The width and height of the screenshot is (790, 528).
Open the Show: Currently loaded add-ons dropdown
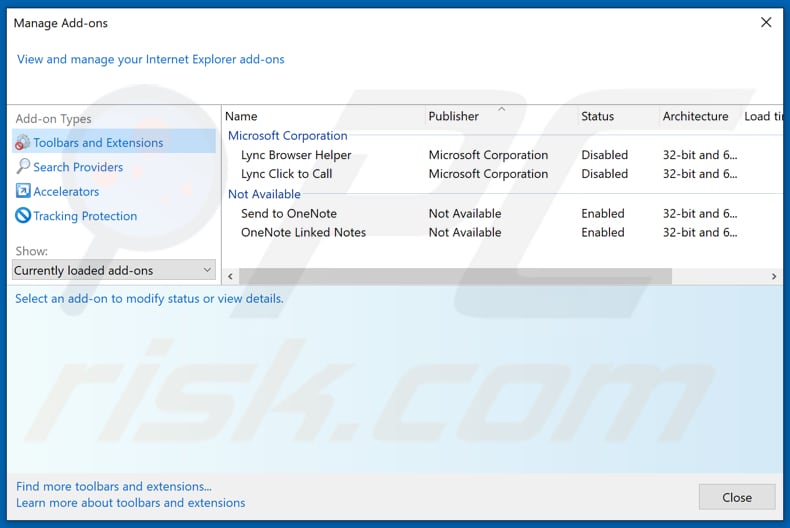pos(114,271)
